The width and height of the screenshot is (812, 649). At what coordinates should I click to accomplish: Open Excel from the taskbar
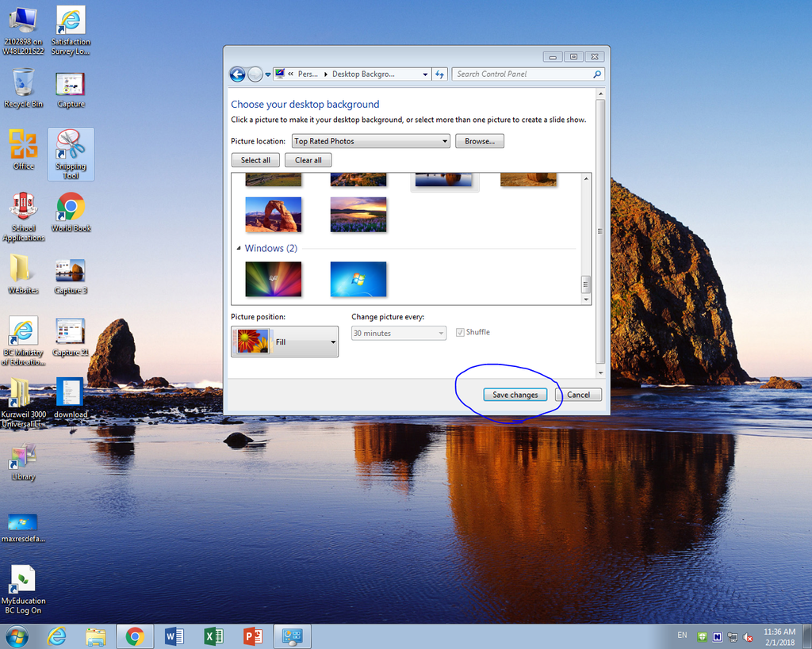[x=213, y=636]
